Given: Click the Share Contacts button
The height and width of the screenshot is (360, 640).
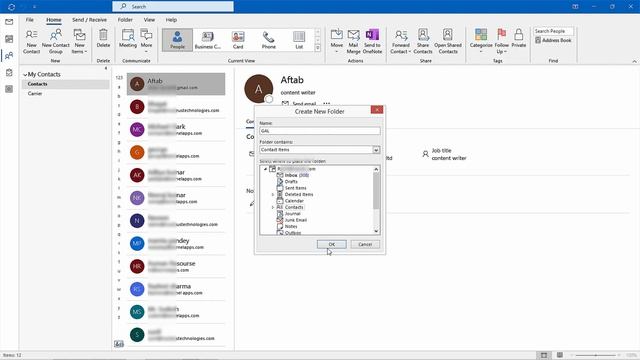Looking at the screenshot, I should pos(423,41).
